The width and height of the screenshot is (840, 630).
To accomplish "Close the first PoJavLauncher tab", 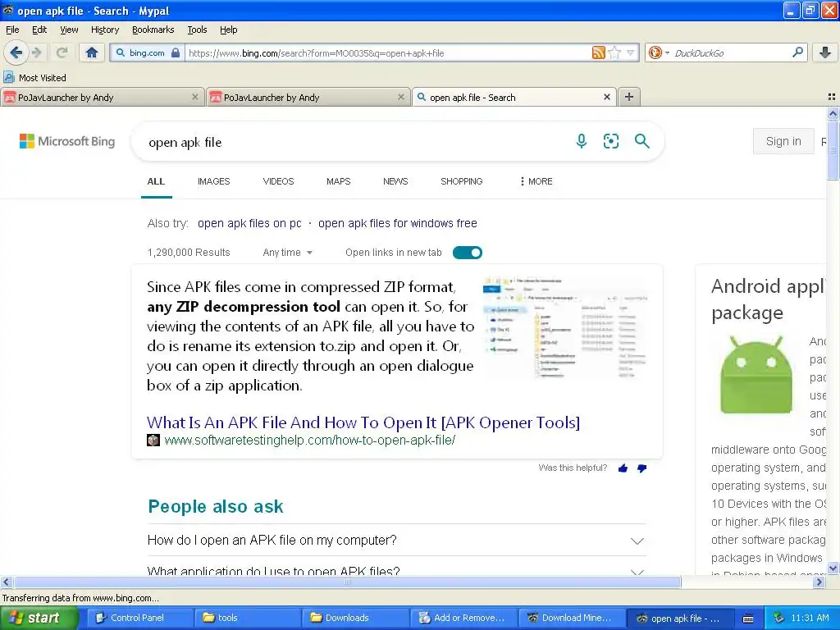I will 195,97.
